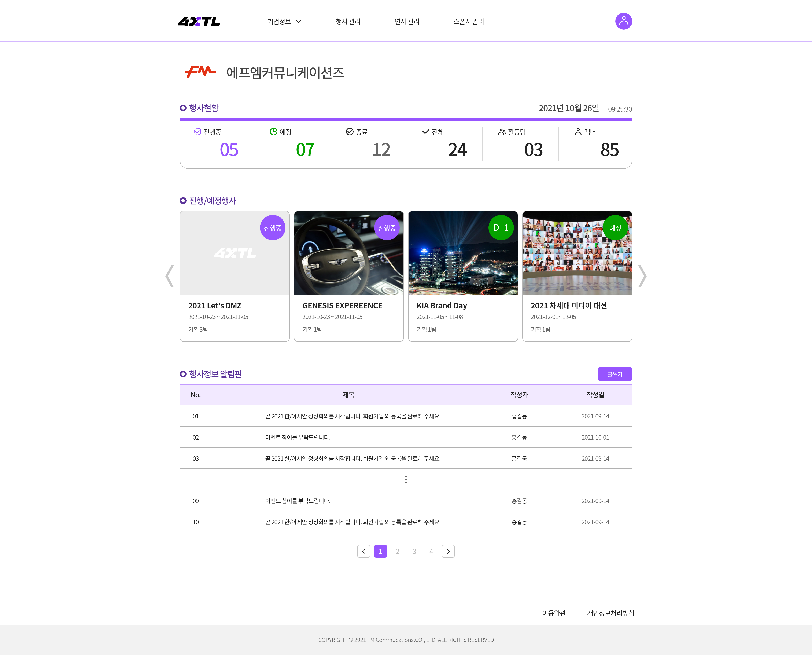Click the 종료 check-circle icon
The image size is (812, 655).
(x=350, y=132)
